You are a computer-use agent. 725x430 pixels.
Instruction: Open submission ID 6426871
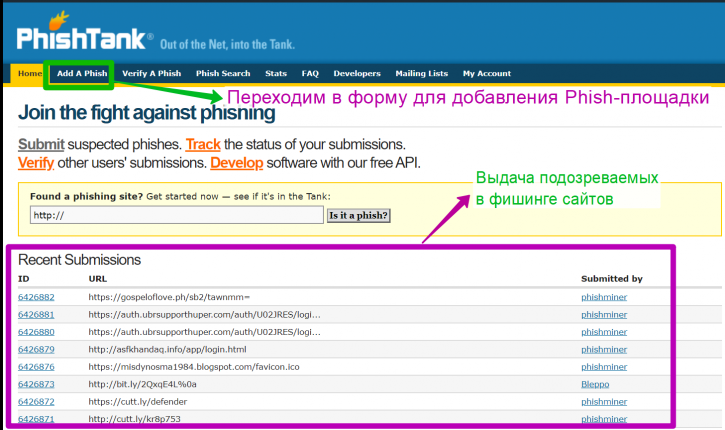coord(36,419)
